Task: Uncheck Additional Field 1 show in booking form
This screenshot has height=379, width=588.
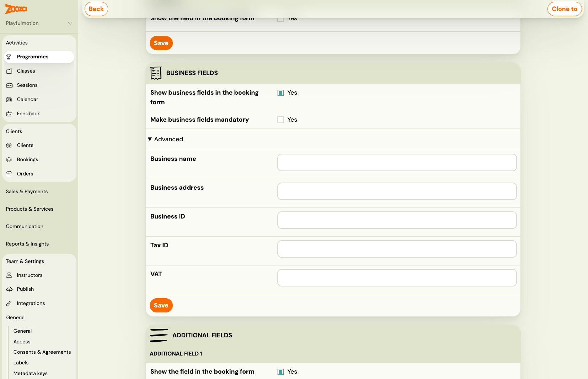Action: (281, 372)
